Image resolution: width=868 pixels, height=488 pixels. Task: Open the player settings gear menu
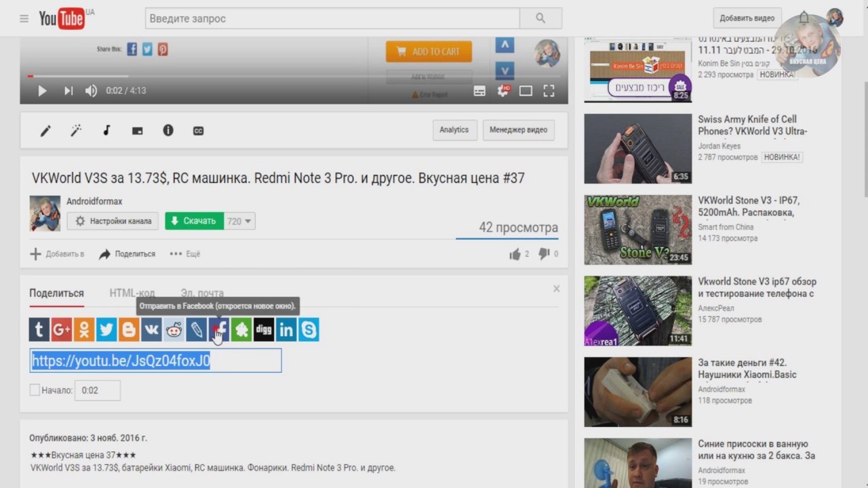click(x=502, y=91)
